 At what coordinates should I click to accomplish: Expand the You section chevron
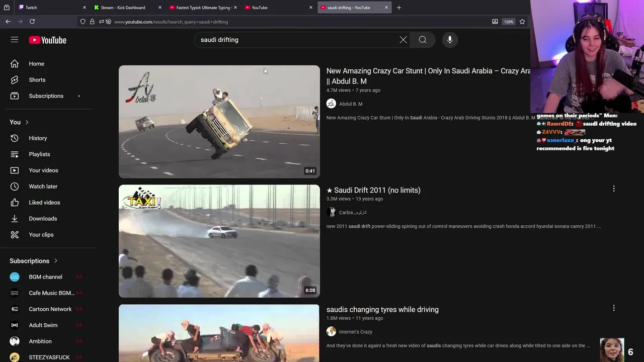[x=27, y=122]
